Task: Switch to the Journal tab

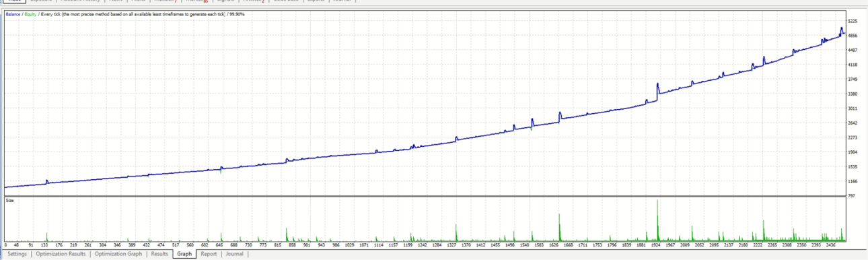Action: pos(235,255)
